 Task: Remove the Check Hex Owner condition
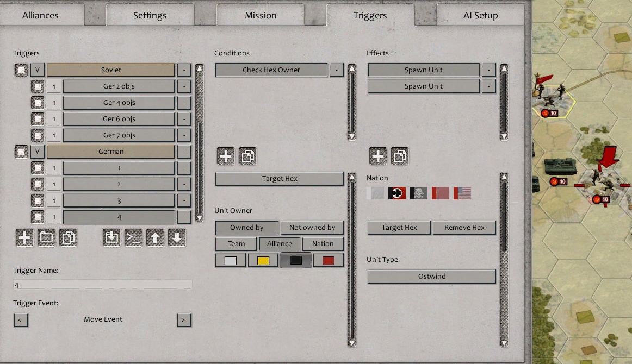coord(337,70)
